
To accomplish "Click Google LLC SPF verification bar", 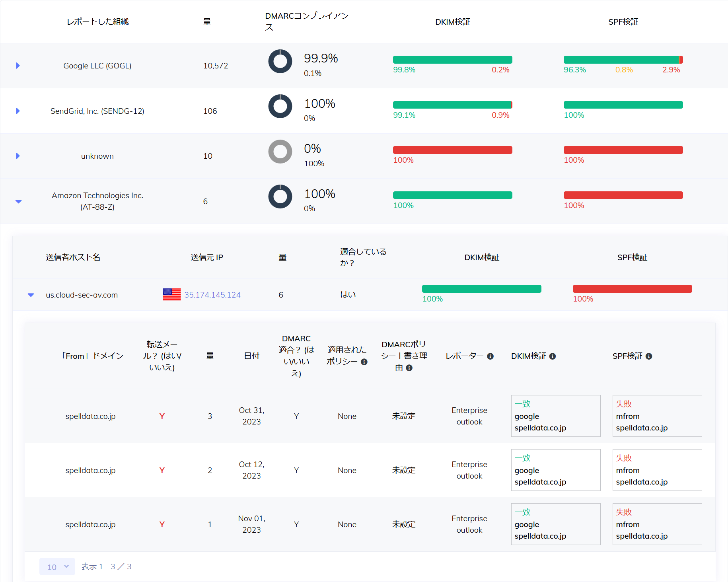I will click(x=623, y=60).
